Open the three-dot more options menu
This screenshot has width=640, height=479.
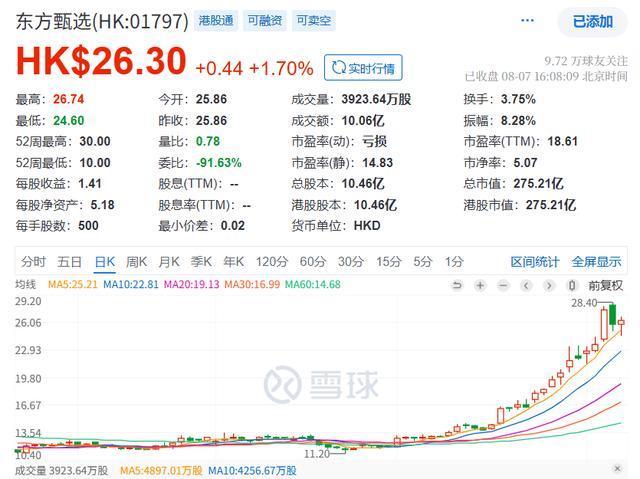point(527,20)
